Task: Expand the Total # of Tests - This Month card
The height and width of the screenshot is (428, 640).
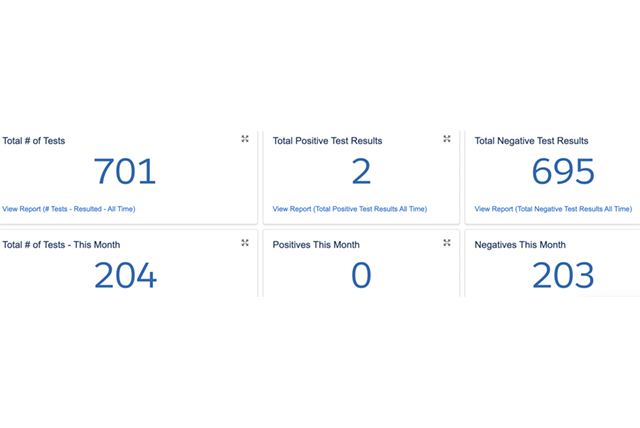Action: pos(245,243)
